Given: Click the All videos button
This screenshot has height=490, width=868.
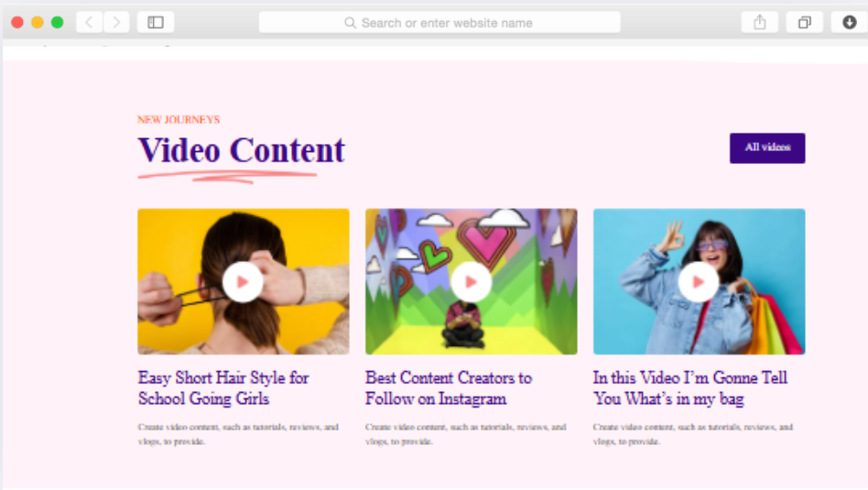Looking at the screenshot, I should tap(766, 147).
